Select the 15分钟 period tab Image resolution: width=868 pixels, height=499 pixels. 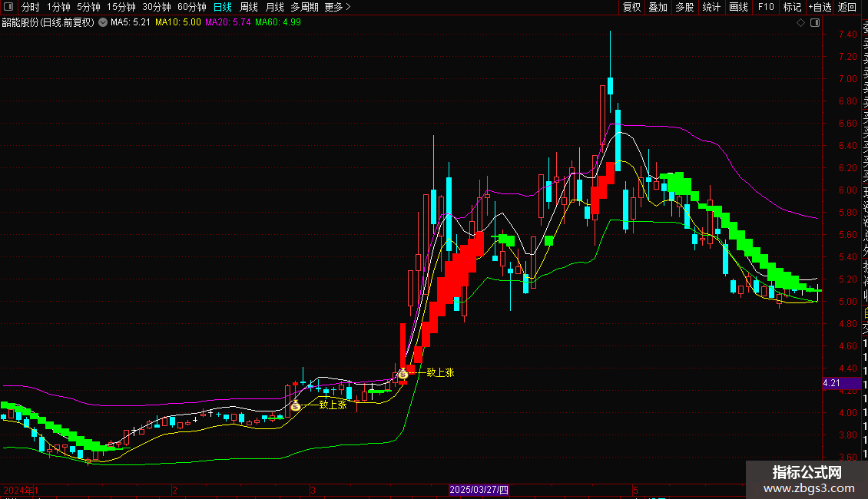click(121, 7)
